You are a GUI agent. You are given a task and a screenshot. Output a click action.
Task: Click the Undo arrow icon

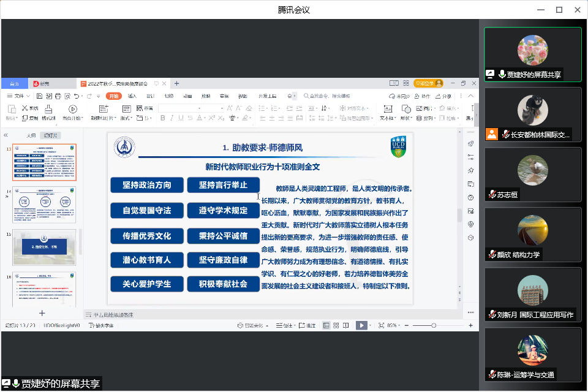(77, 96)
